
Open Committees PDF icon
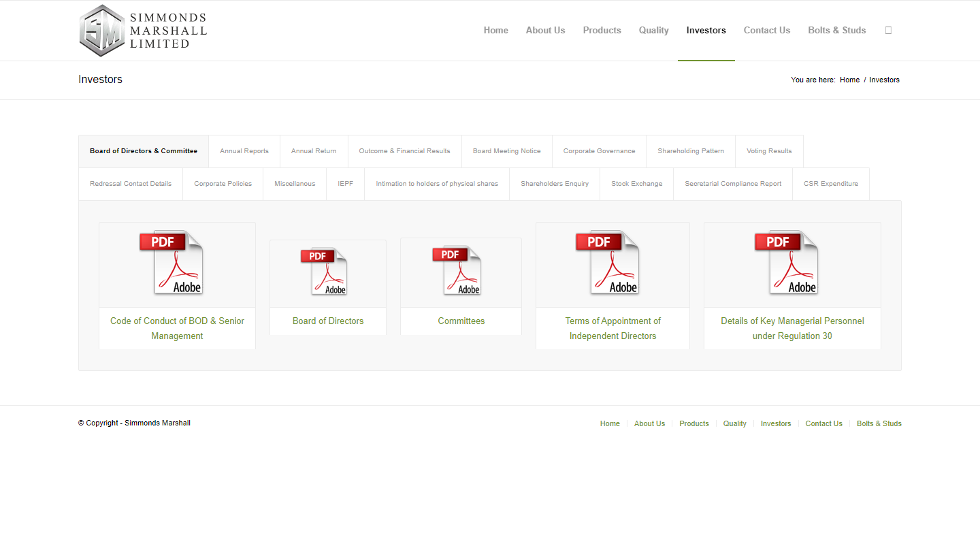tap(457, 270)
